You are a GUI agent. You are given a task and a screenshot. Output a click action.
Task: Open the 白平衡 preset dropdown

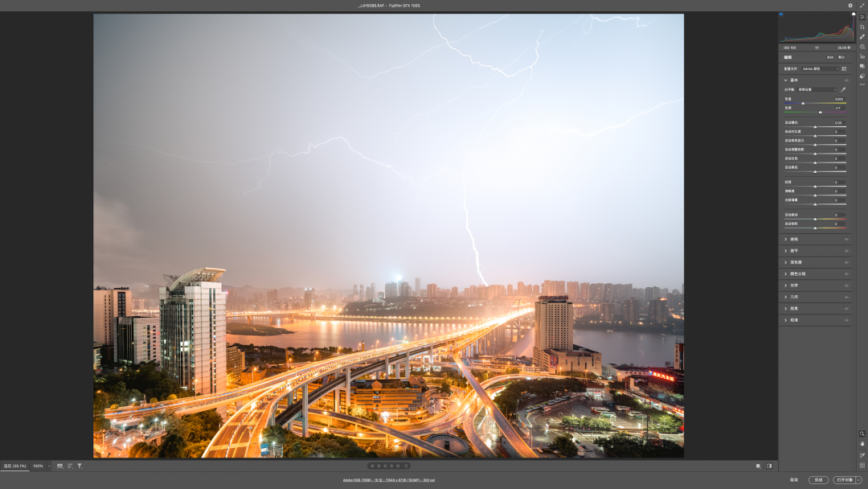click(817, 89)
